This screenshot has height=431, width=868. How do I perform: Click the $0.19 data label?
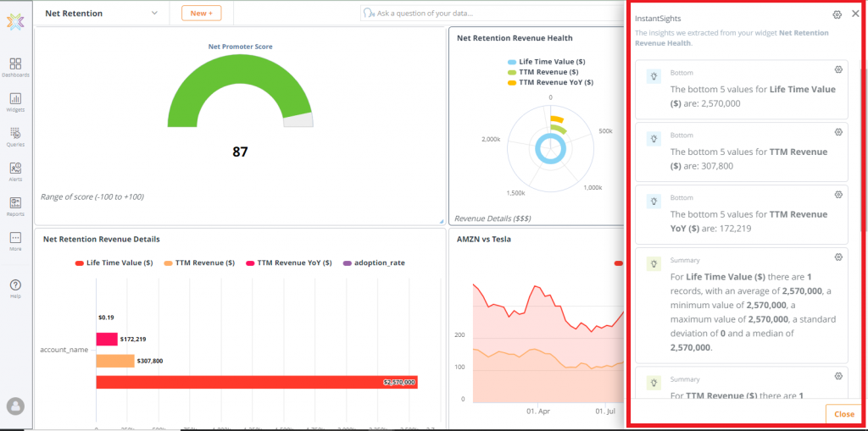(x=106, y=318)
